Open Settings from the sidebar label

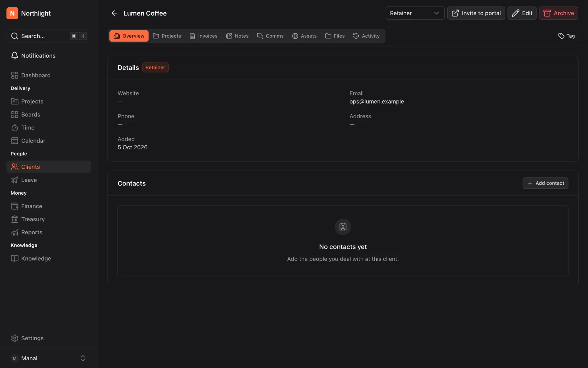(x=32, y=338)
